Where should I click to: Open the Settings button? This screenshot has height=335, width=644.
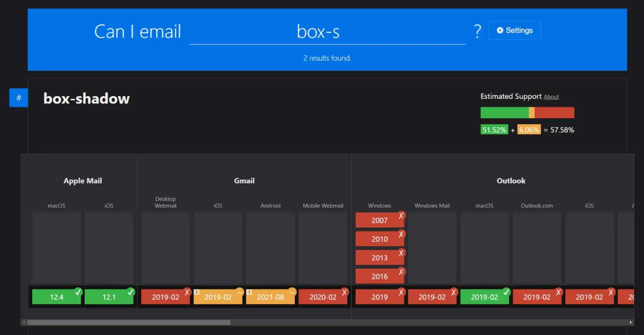click(x=514, y=31)
